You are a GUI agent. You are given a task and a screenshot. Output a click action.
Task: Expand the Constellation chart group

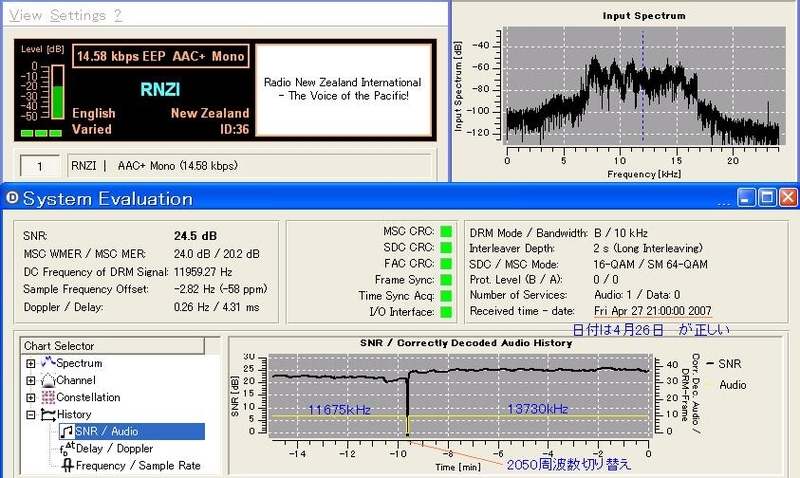31,397
